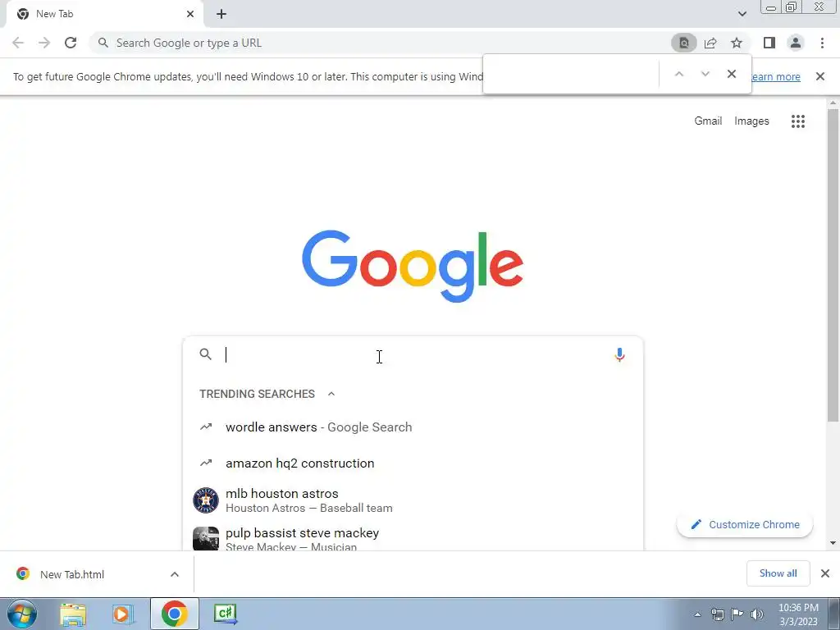Expand the New Tab.html download options chevron

click(175, 574)
